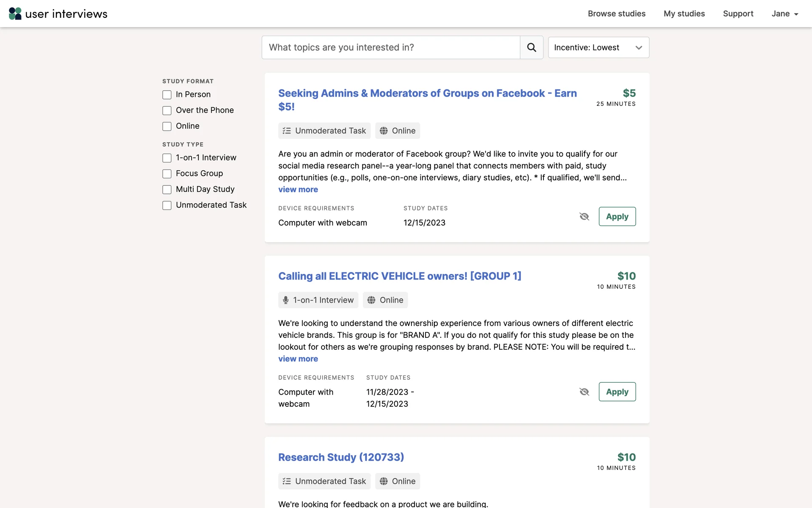The height and width of the screenshot is (508, 812).
Task: Apply to the Electric Vehicle owners study
Action: [x=617, y=392]
